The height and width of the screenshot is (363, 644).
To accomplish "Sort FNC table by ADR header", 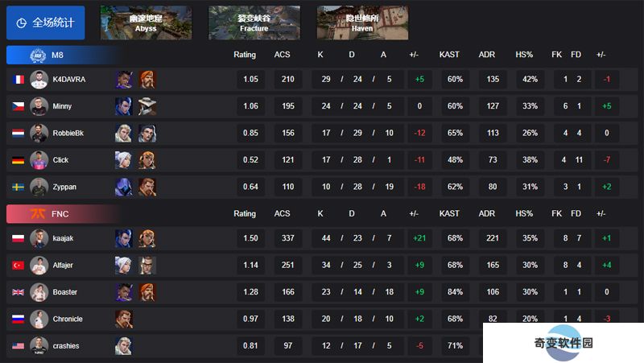I will 487,213.
